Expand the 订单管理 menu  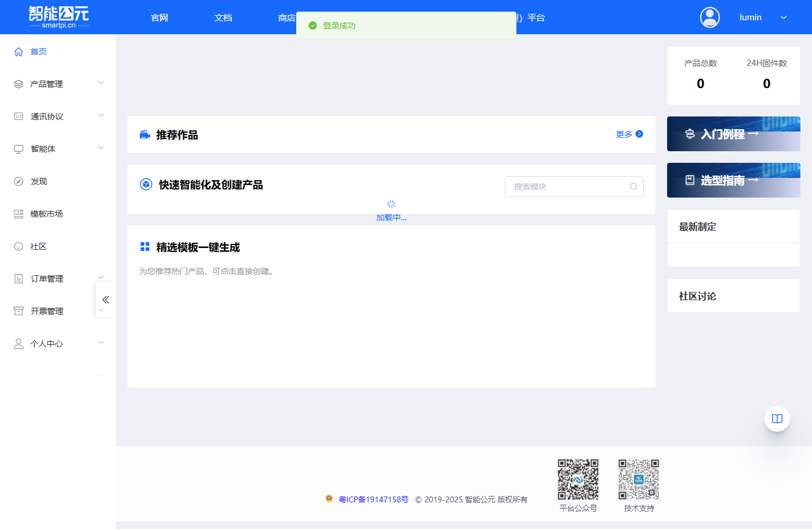click(x=101, y=276)
